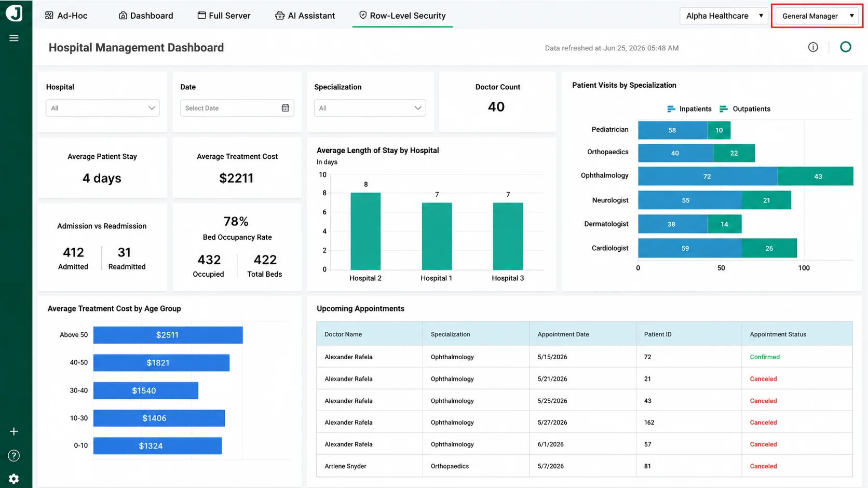The image size is (868, 488).
Task: Switch to the AI Assistant tab
Action: (305, 16)
